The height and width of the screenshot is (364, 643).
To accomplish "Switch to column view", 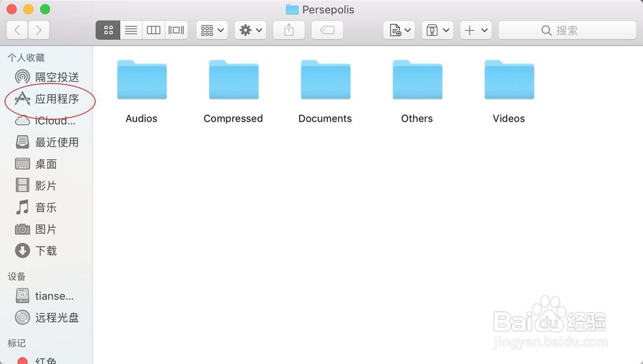I will [x=154, y=30].
